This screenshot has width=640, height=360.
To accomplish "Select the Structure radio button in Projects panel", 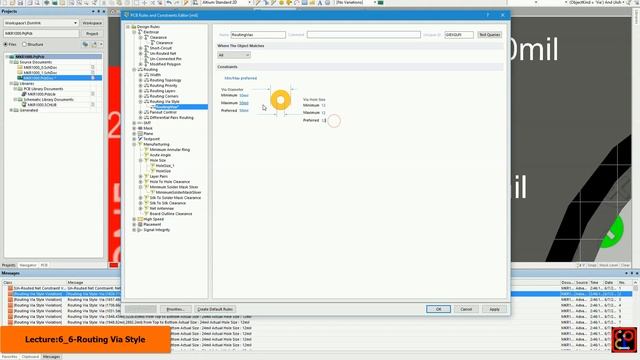I will [24, 44].
